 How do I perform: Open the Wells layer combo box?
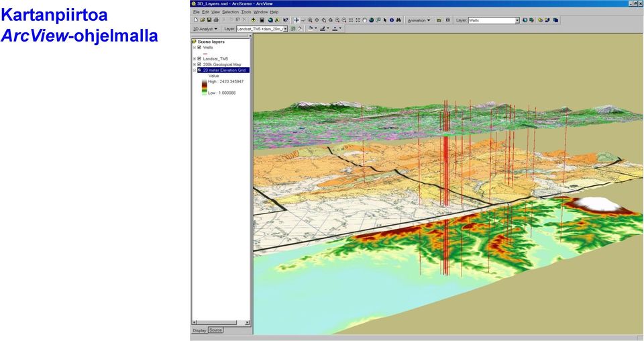[x=494, y=19]
